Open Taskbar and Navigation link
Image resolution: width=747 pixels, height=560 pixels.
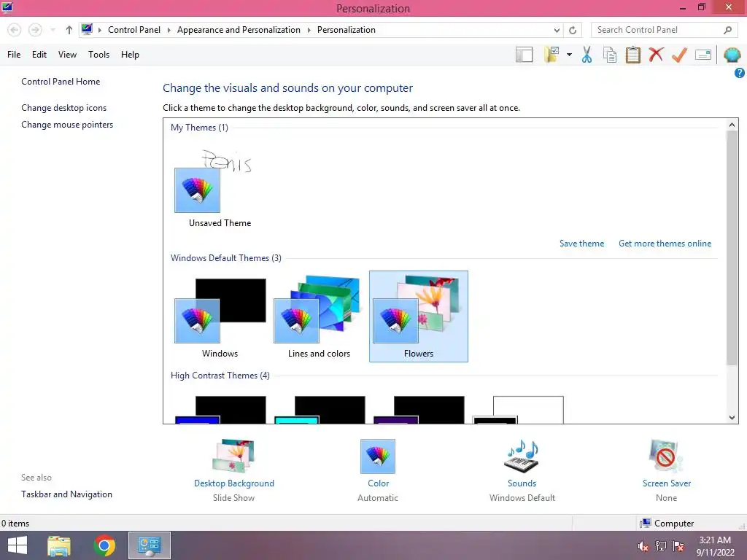tap(66, 494)
